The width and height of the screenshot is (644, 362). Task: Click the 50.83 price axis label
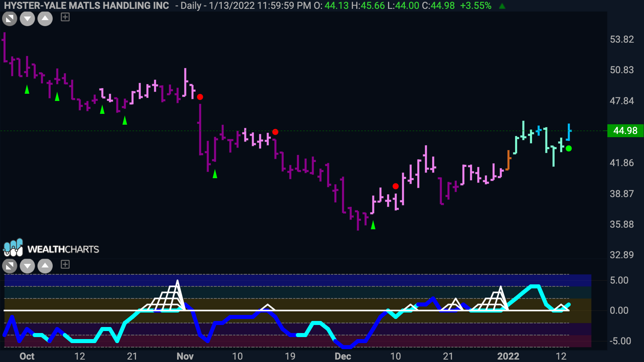[x=622, y=70]
